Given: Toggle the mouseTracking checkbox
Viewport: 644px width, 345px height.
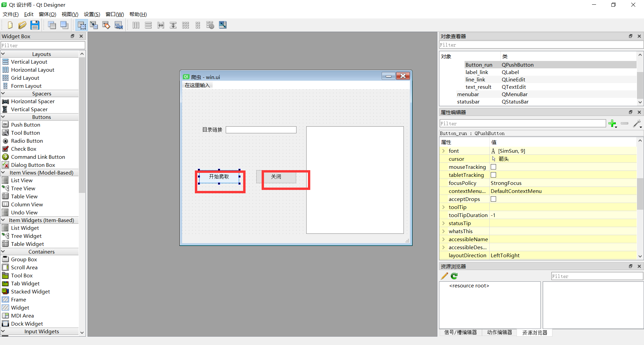Looking at the screenshot, I should 493,167.
